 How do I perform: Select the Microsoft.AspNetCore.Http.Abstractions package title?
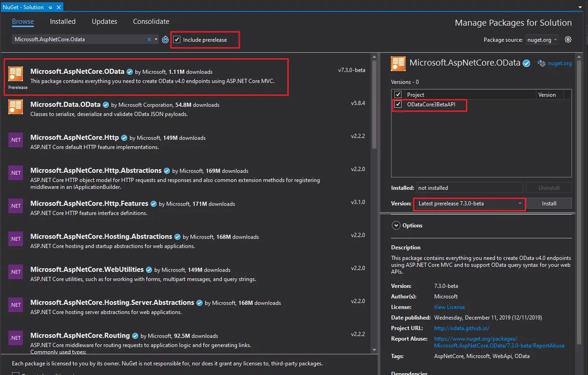click(96, 171)
